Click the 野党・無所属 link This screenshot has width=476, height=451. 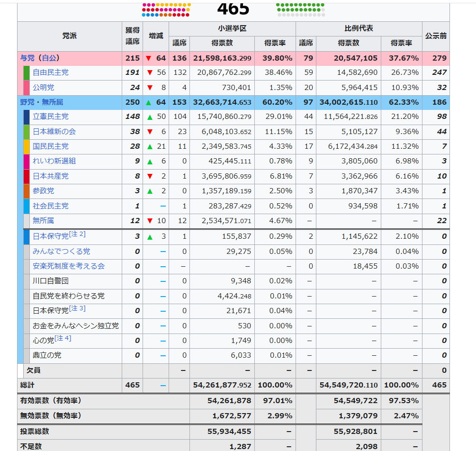42,102
